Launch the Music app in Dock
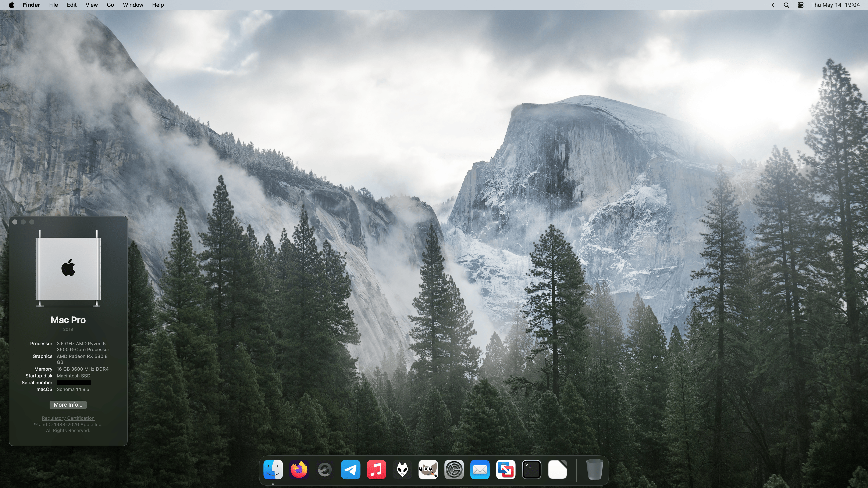The width and height of the screenshot is (868, 488). (376, 469)
